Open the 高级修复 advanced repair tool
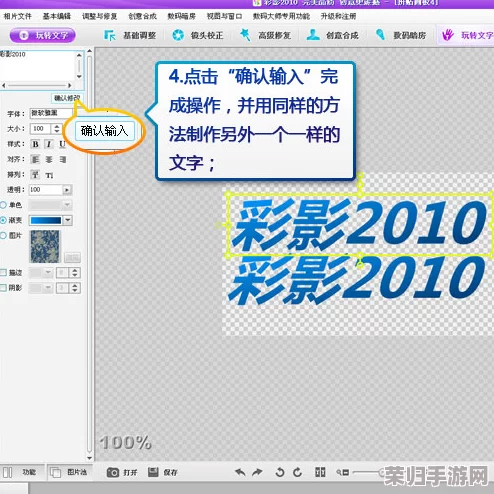Image resolution: width=494 pixels, height=494 pixels. (x=265, y=35)
